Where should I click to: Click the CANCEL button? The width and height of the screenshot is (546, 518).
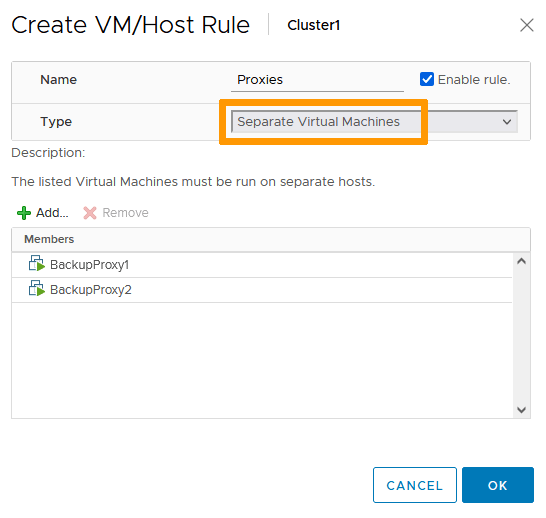(415, 485)
